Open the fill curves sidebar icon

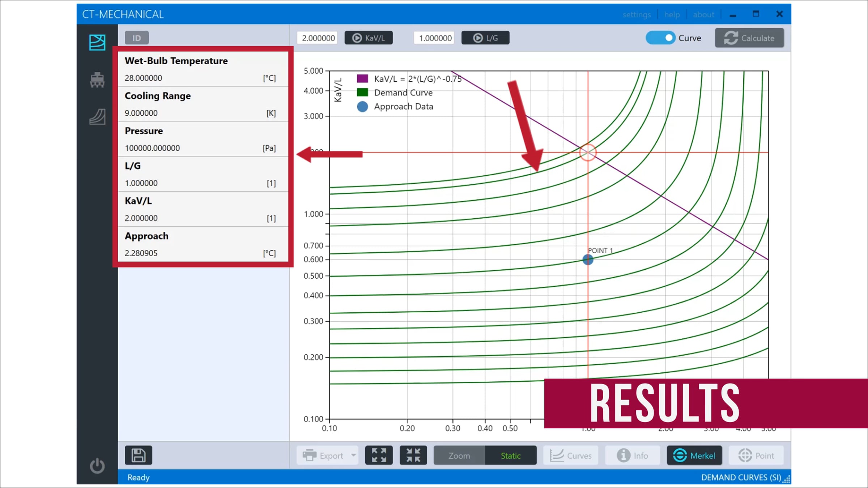tap(97, 117)
